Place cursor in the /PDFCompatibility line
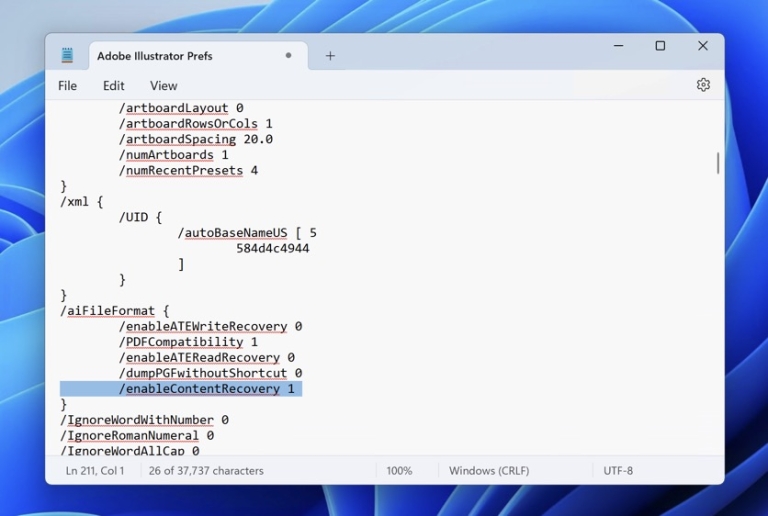 188,342
